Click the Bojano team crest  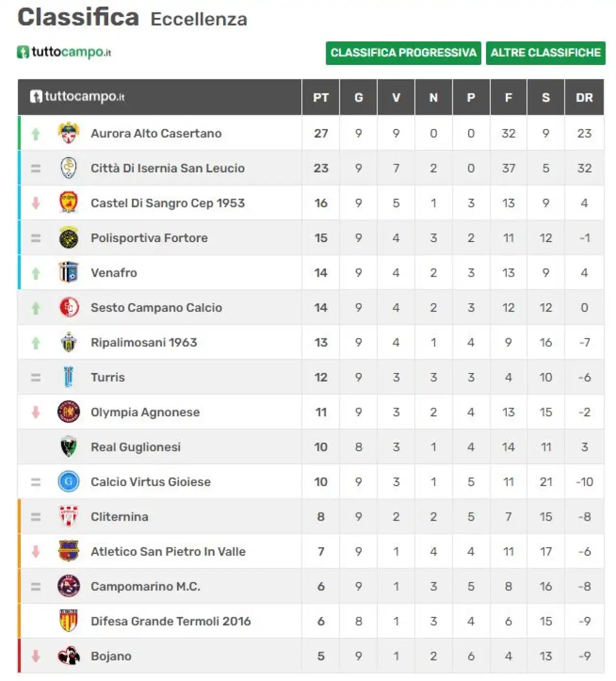[68, 656]
